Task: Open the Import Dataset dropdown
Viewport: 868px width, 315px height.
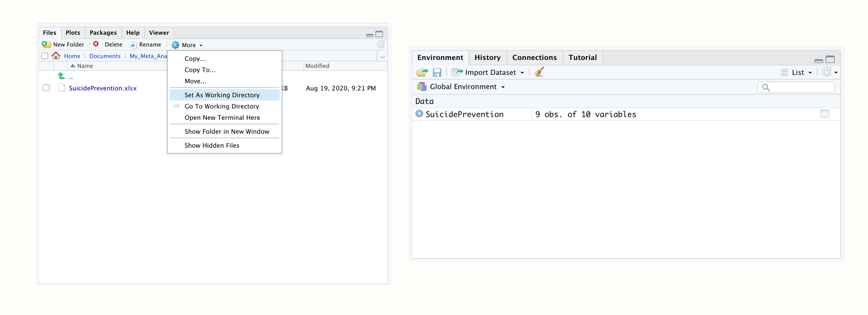Action: (489, 72)
